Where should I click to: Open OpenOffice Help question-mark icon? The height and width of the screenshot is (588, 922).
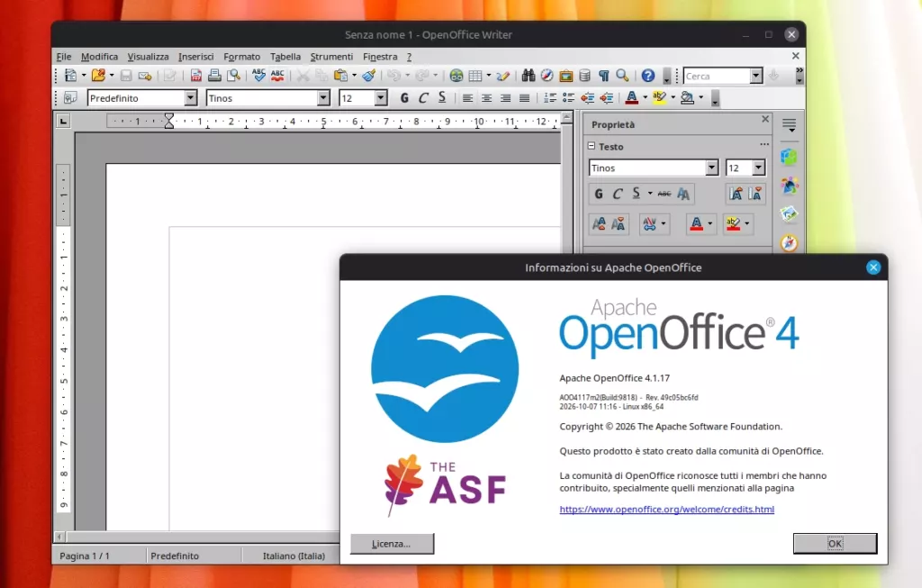pos(648,76)
